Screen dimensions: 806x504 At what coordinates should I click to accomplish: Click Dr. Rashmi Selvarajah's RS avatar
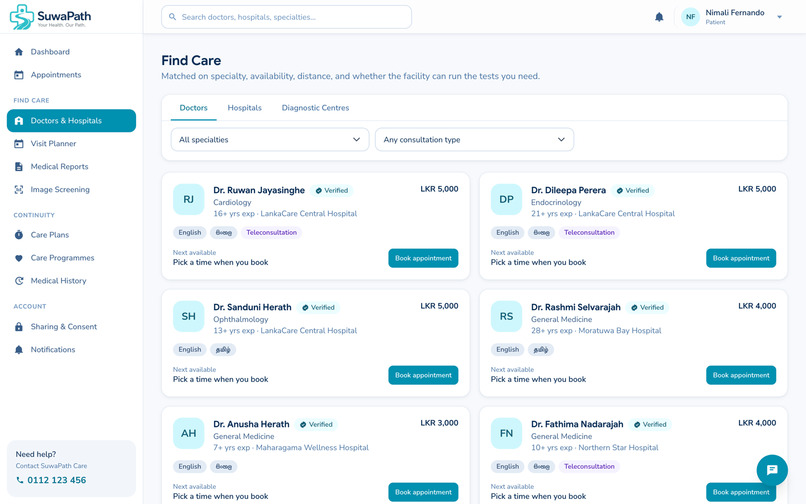point(506,316)
